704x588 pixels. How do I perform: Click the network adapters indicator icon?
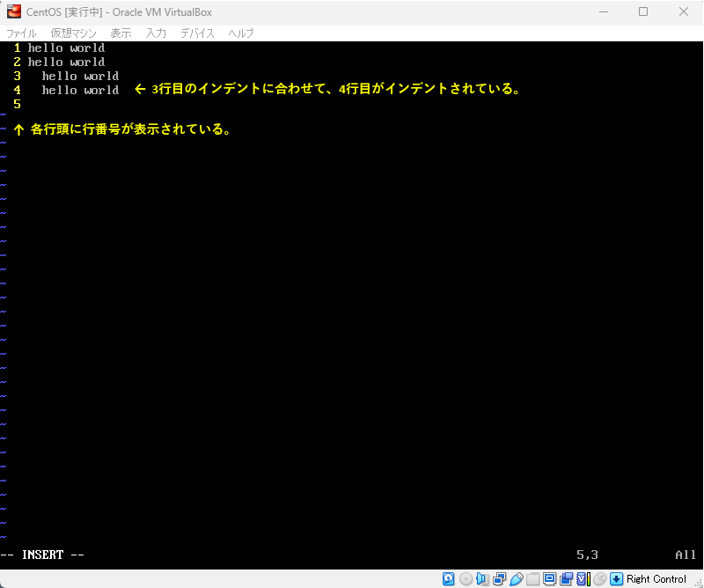pos(500,578)
